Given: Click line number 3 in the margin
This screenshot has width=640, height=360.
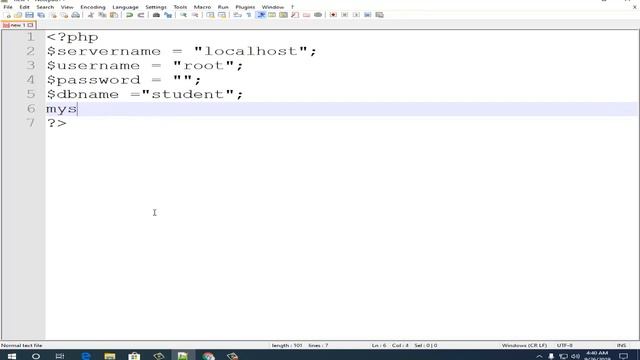Looking at the screenshot, I should coord(31,65).
